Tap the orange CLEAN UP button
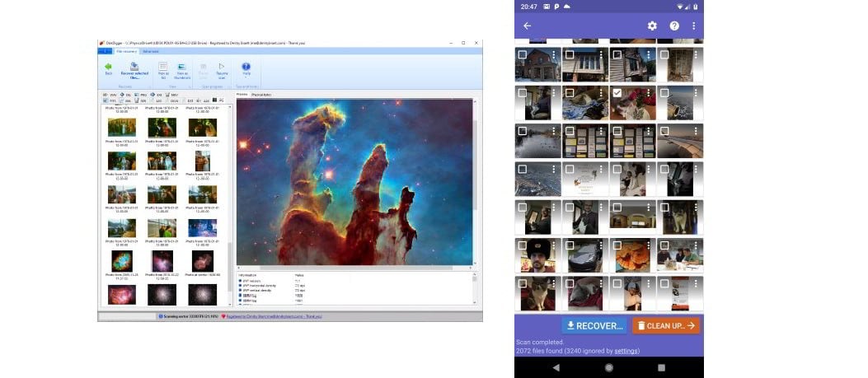Screen dimensions: 868x378 pyautogui.click(x=666, y=325)
